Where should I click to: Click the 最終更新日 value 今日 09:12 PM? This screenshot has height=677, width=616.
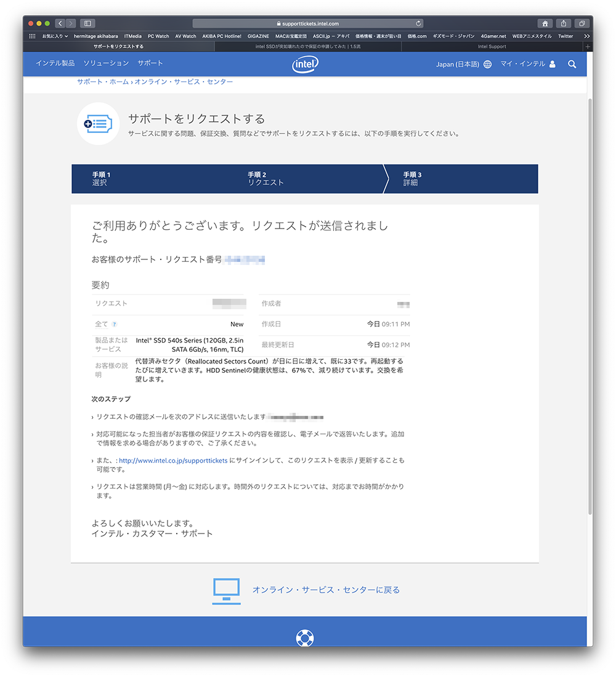[x=389, y=345]
